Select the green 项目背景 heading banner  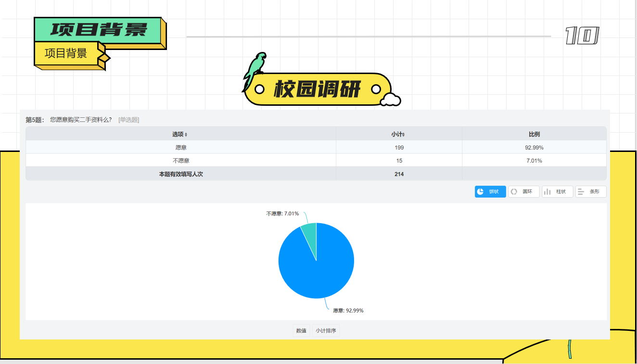tap(98, 30)
